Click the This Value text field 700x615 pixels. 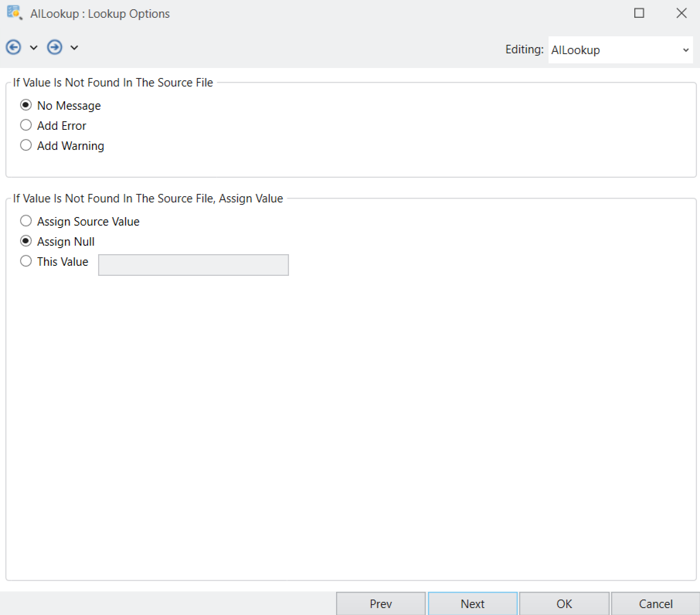(x=194, y=265)
